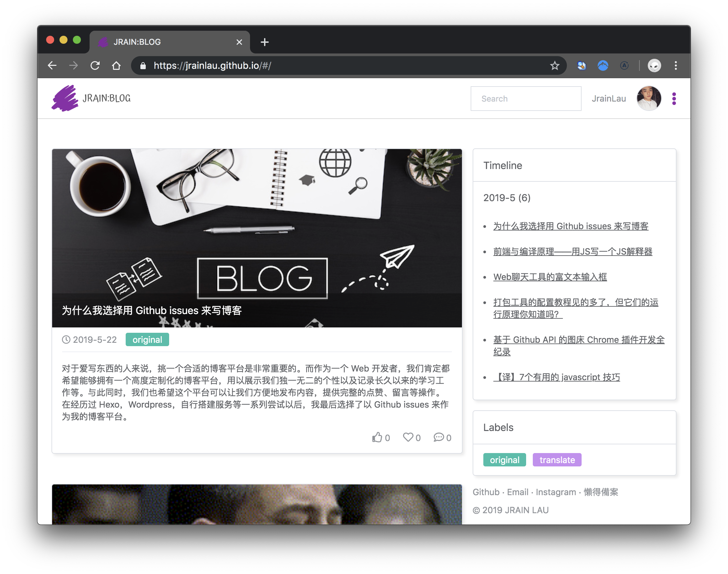Click the browser back arrow

click(52, 65)
